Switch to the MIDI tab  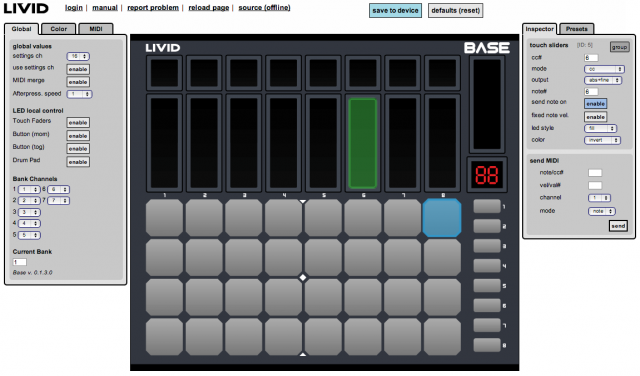(96, 29)
